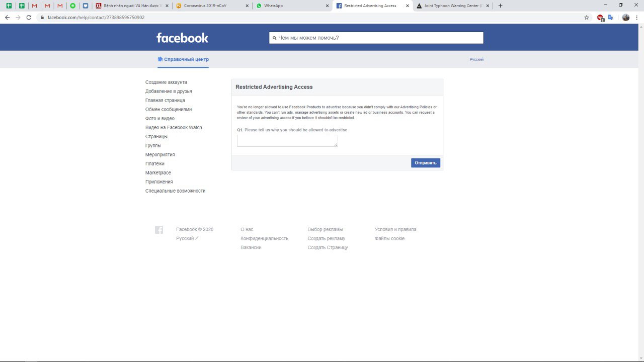Click the footer Конфиденциальность link

(265, 238)
